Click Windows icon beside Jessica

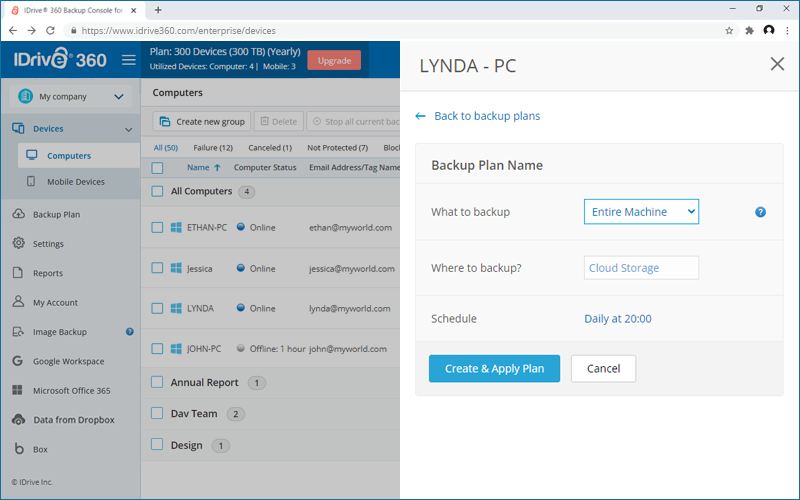tap(176, 268)
